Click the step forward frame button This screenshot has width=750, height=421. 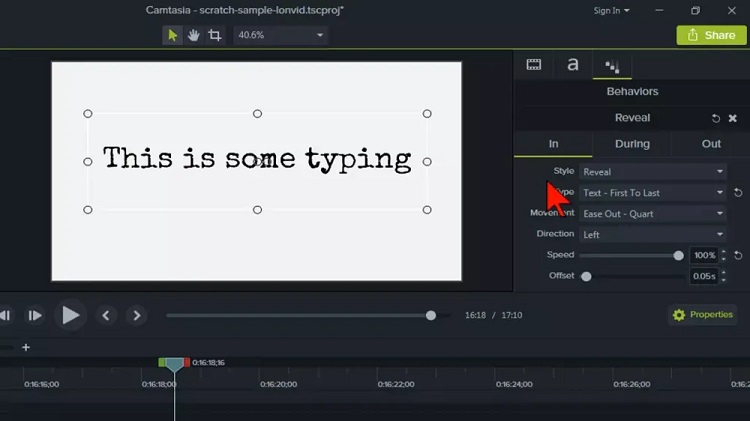pos(34,316)
